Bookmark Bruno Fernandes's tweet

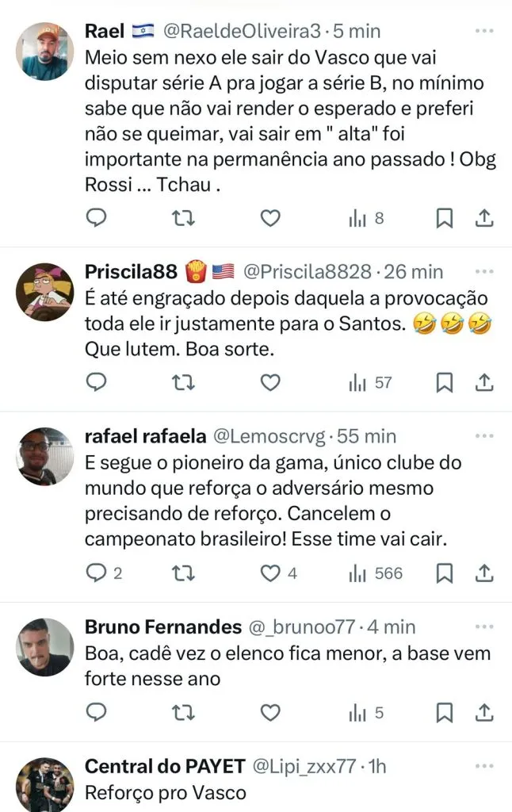445,712
